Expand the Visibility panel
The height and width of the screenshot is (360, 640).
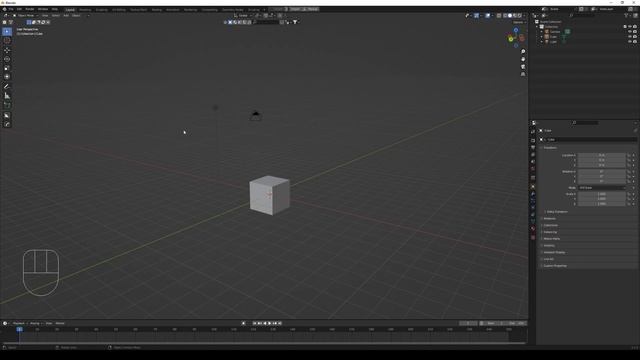click(x=549, y=245)
